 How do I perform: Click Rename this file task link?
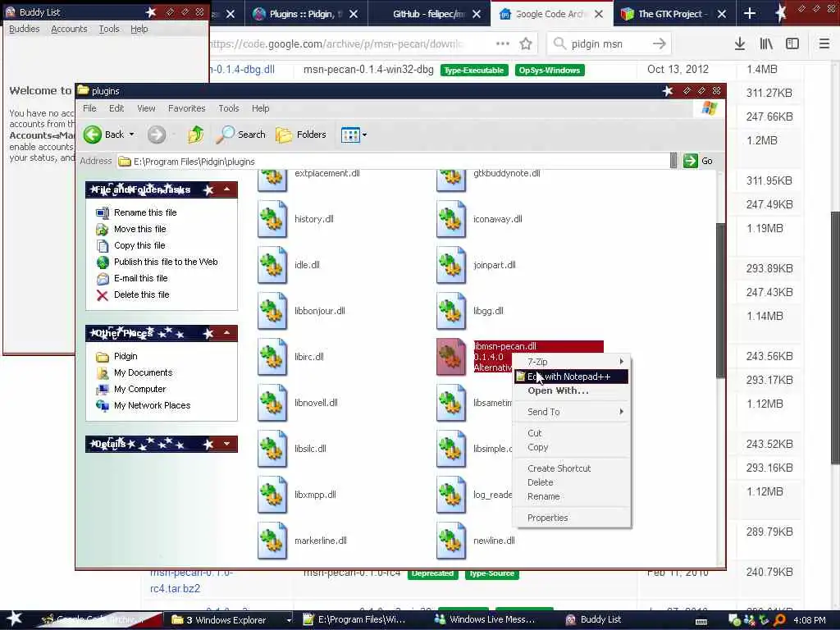pyautogui.click(x=145, y=212)
